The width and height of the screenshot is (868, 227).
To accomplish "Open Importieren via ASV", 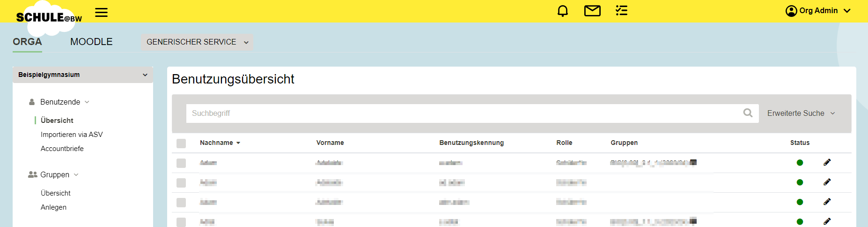I will click(72, 134).
